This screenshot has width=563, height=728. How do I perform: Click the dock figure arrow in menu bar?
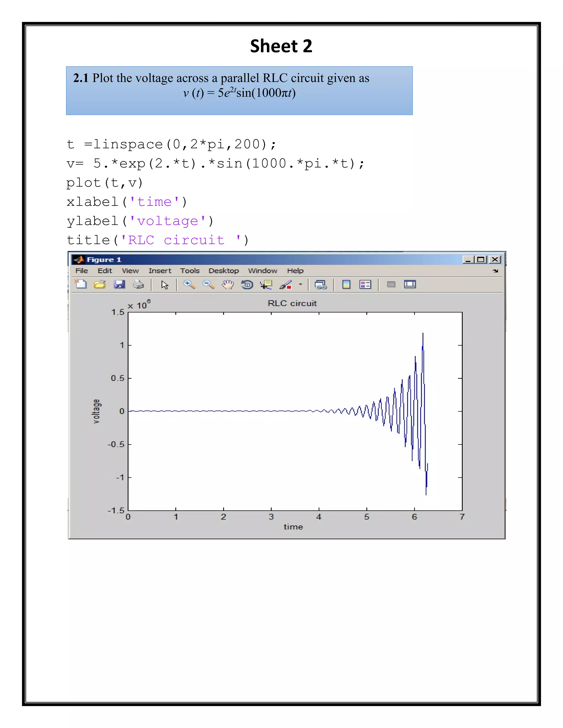[x=495, y=271]
